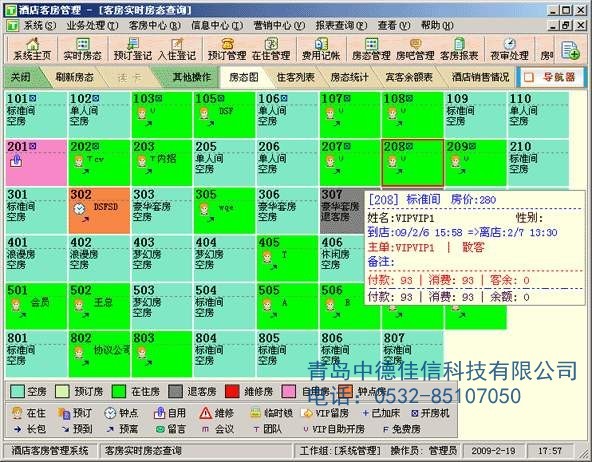The image size is (592, 462).
Task: Click self-use icon in room 201
Action: 16,161
